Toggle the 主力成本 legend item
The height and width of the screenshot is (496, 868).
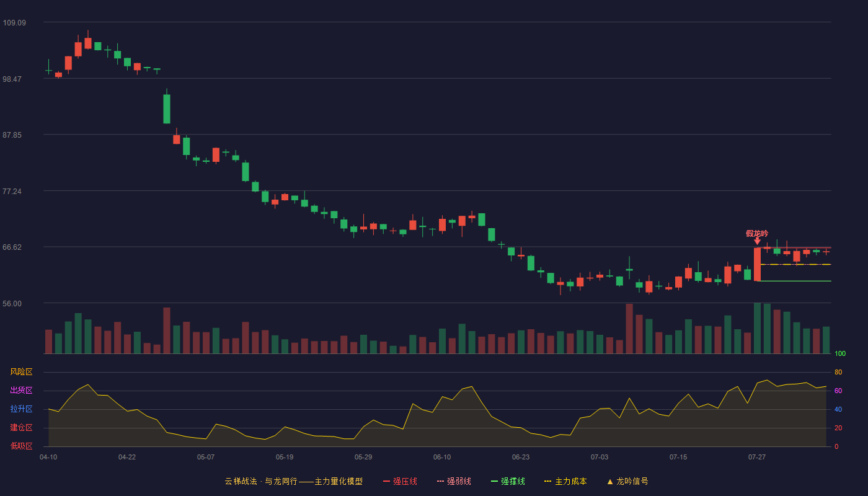click(565, 481)
